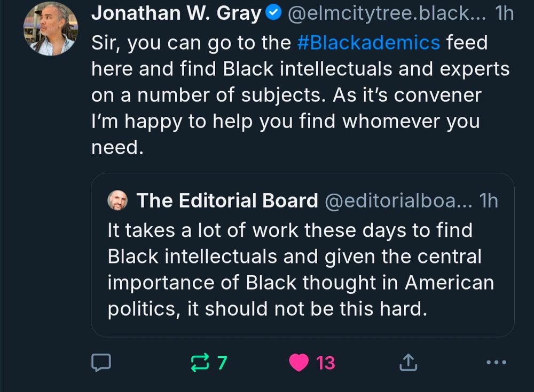Click The Editorial Board's small avatar
Screen dimensions: 534x392
pyautogui.click(x=117, y=201)
